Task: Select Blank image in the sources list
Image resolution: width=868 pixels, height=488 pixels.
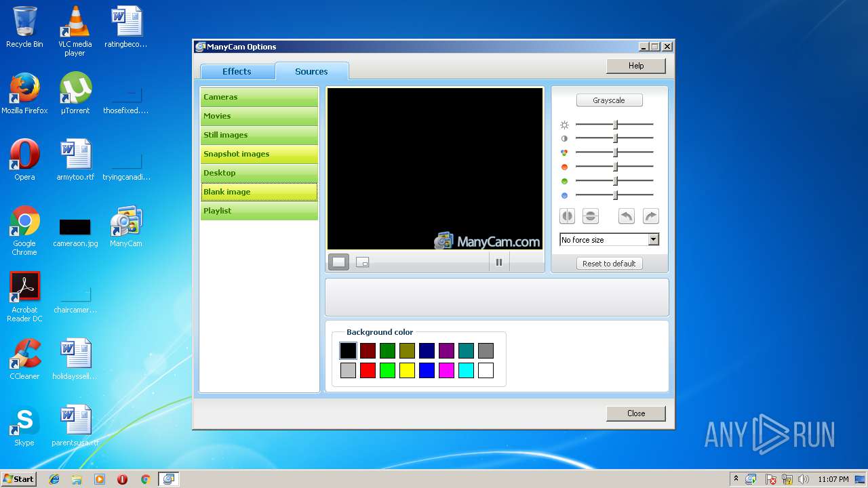Action: [259, 192]
